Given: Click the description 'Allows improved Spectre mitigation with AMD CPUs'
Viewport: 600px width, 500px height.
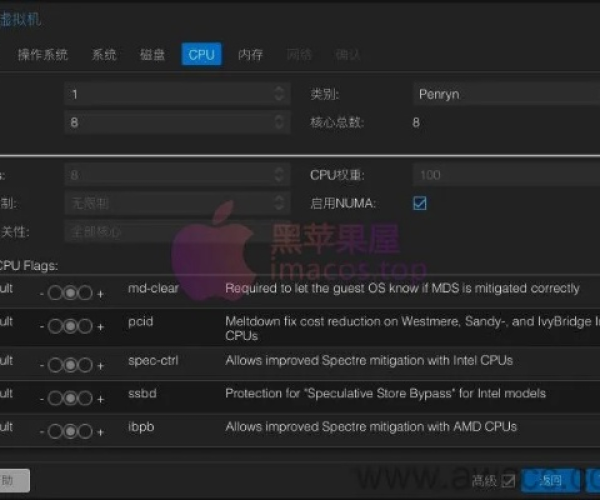Looking at the screenshot, I should coord(371,427).
